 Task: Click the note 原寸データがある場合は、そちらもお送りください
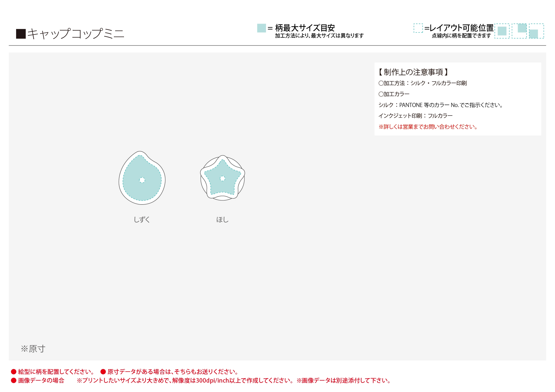(x=173, y=371)
